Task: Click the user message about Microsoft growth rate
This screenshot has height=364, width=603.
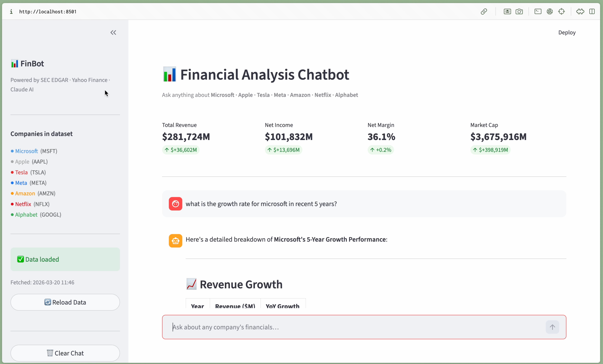Action: click(261, 204)
